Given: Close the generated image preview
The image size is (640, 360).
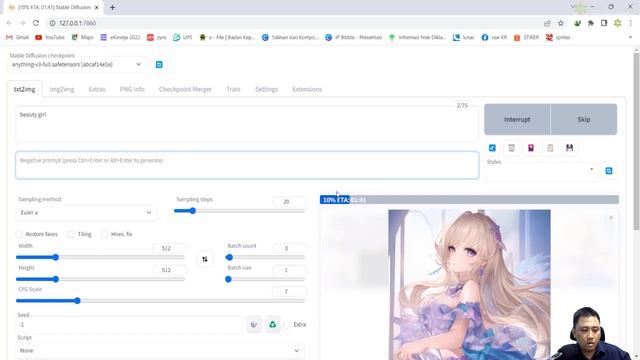Looking at the screenshot, I should tap(611, 218).
